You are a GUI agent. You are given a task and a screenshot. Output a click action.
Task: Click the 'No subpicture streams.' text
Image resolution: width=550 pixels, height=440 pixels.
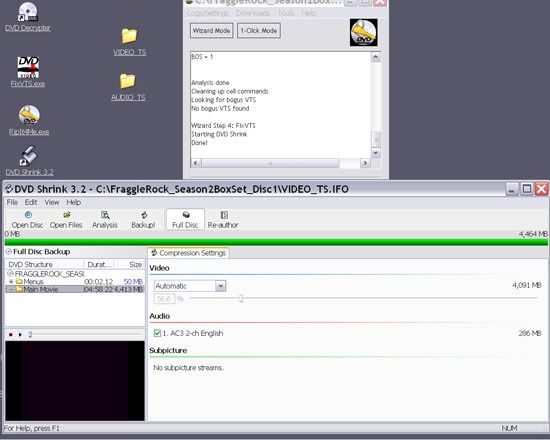(x=188, y=367)
